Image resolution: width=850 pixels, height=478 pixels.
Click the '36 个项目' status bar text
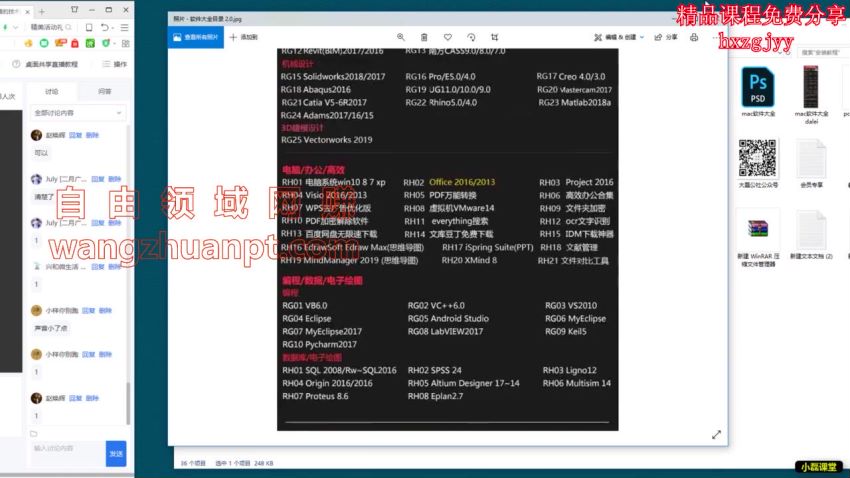pos(193,463)
